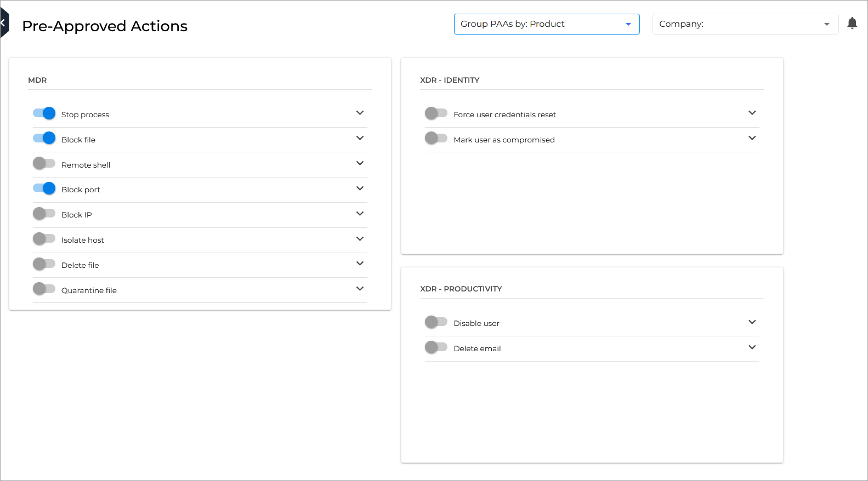Image resolution: width=868 pixels, height=481 pixels.
Task: Click the Block IP label
Action: [77, 215]
